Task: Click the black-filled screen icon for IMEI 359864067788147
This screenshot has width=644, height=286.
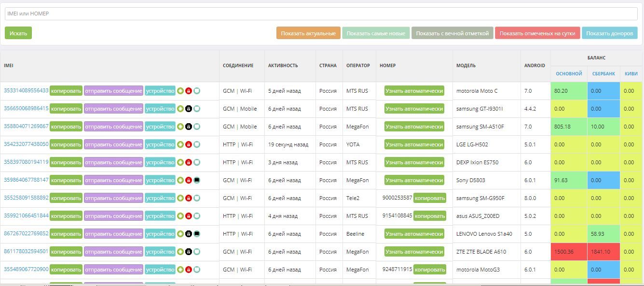Action: coord(197,180)
